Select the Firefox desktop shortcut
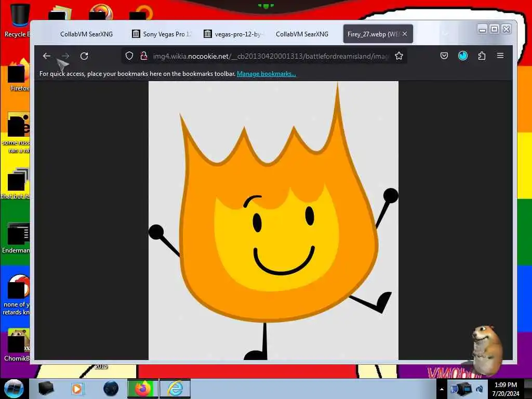 (x=19, y=75)
